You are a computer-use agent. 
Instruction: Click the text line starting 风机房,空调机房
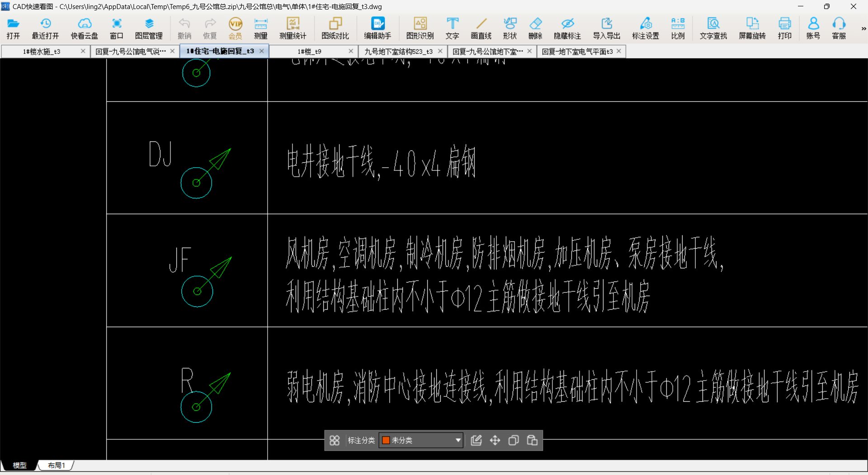point(504,254)
